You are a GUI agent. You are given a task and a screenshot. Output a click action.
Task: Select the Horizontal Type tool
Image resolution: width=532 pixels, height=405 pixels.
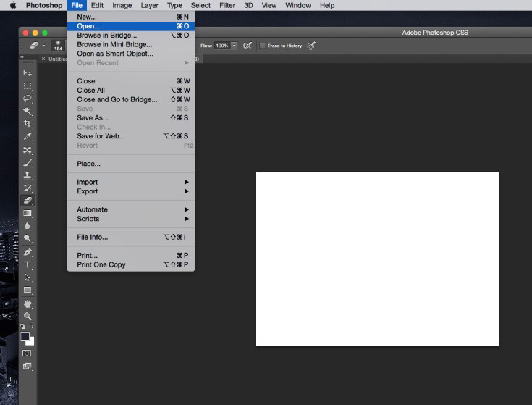click(28, 264)
